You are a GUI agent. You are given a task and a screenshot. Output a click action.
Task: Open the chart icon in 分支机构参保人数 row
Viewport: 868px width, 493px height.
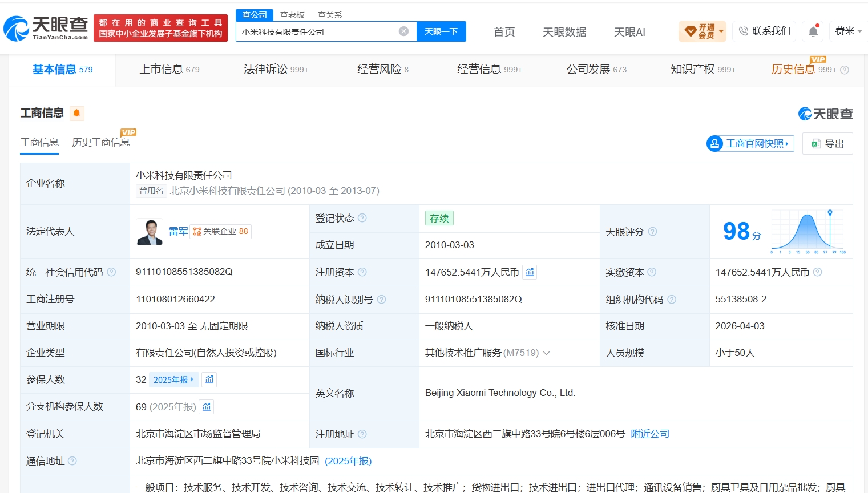pos(207,407)
